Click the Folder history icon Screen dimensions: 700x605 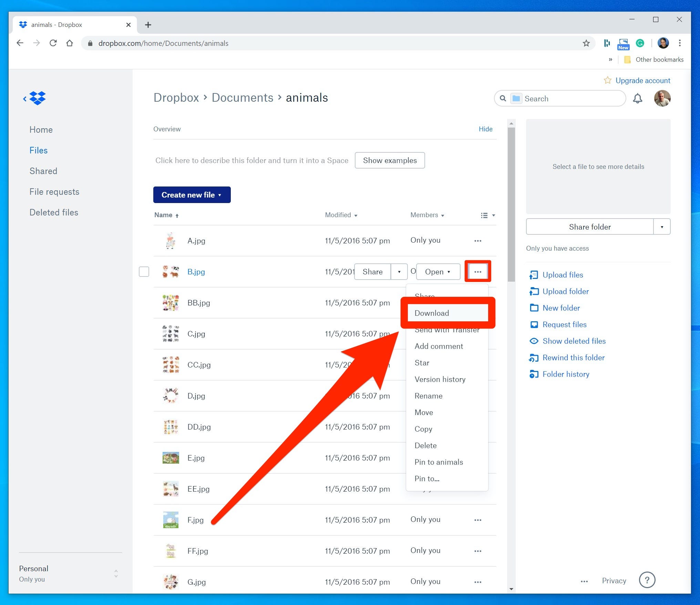click(533, 375)
